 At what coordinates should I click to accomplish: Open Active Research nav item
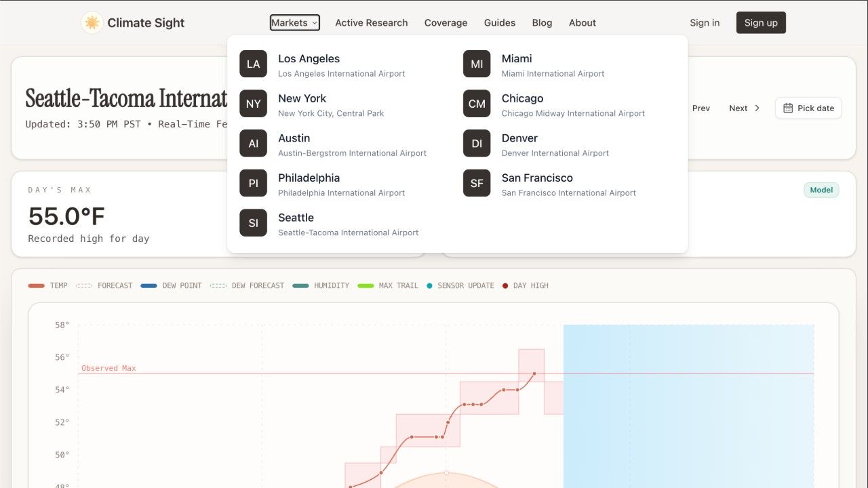(372, 22)
